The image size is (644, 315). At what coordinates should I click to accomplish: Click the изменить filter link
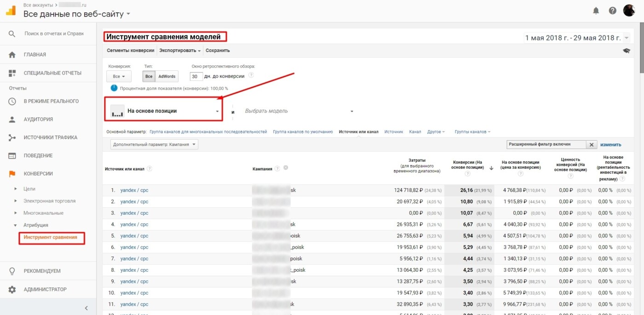pos(610,144)
